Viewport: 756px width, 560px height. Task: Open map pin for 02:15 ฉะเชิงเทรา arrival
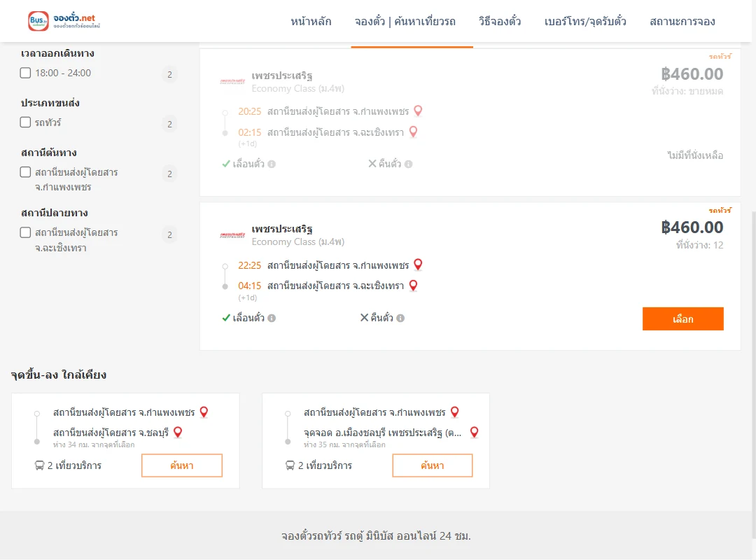click(x=413, y=132)
